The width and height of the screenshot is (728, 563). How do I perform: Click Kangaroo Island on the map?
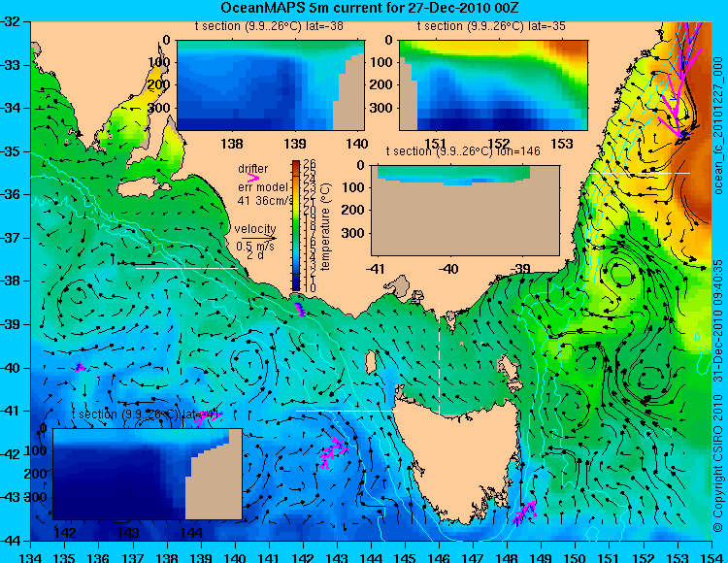pos(144,187)
